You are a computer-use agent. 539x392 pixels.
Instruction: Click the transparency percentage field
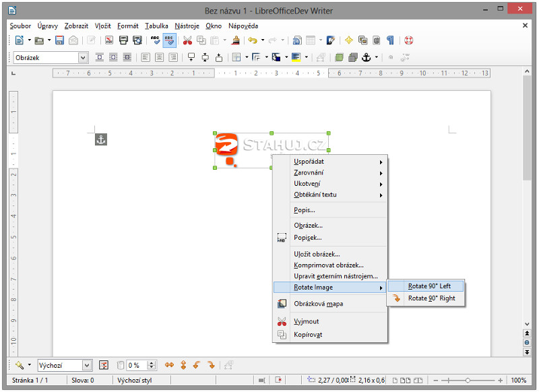click(x=137, y=366)
